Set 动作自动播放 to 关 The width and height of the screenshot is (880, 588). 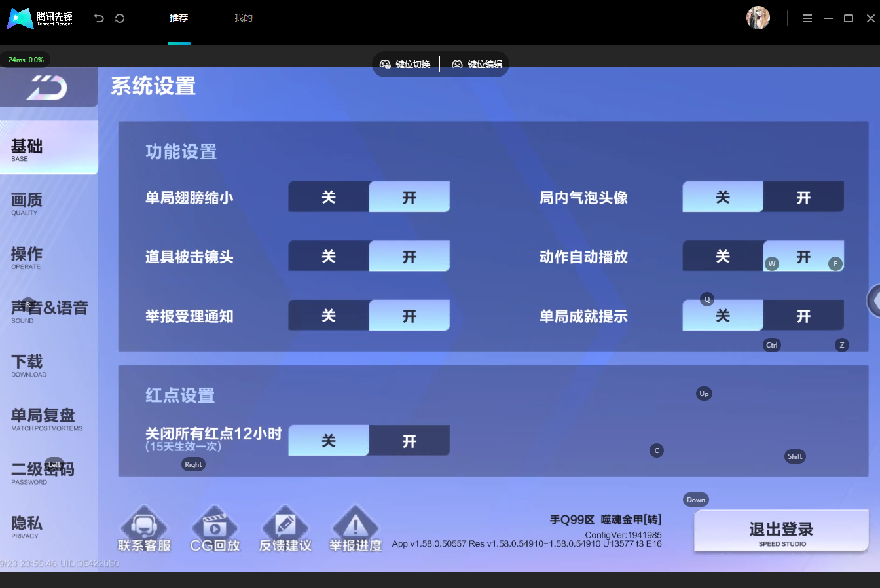coord(723,256)
